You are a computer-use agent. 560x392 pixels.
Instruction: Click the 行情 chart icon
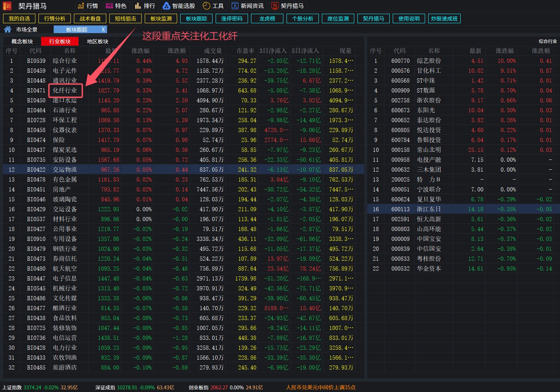pyautogui.click(x=81, y=6)
